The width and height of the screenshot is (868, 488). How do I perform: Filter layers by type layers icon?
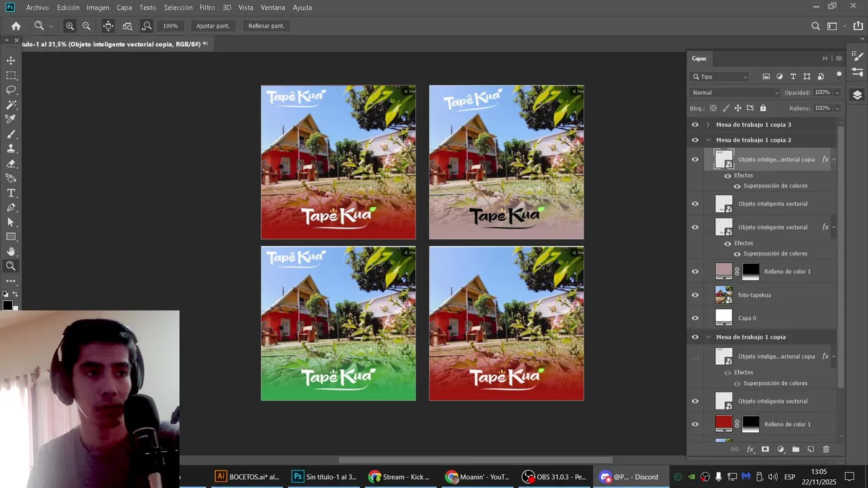point(793,77)
